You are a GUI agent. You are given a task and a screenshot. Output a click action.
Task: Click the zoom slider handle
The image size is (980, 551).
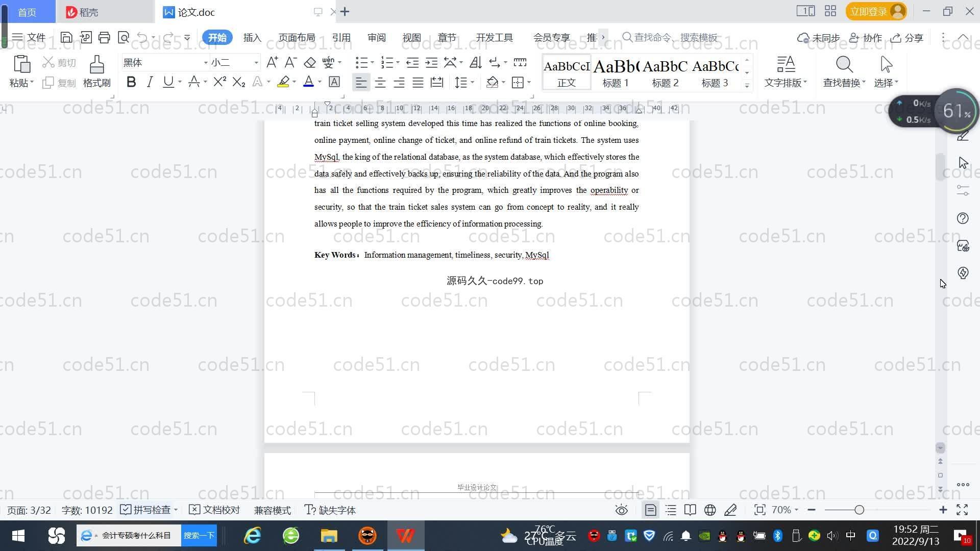(x=860, y=510)
